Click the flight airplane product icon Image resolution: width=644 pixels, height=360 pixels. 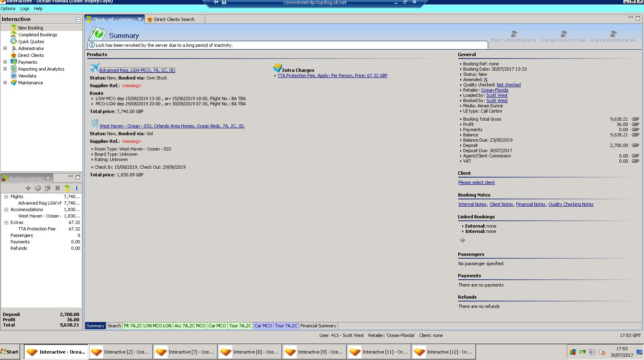click(94, 67)
